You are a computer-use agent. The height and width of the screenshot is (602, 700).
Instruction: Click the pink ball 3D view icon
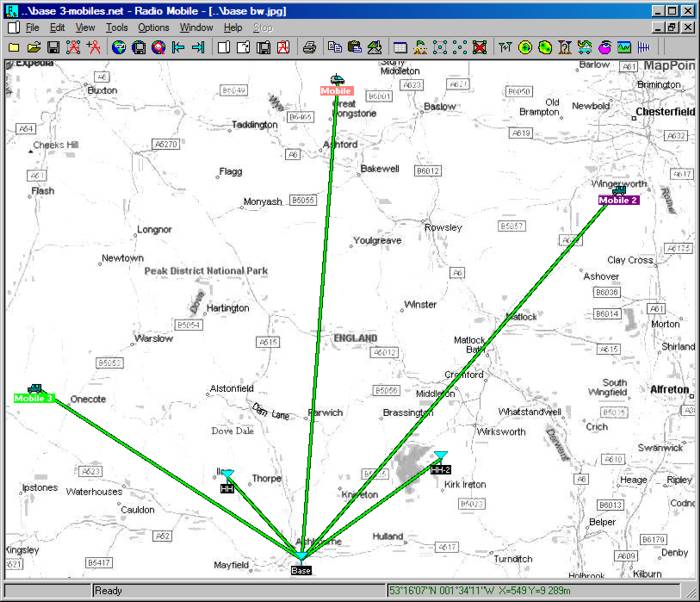tap(605, 47)
